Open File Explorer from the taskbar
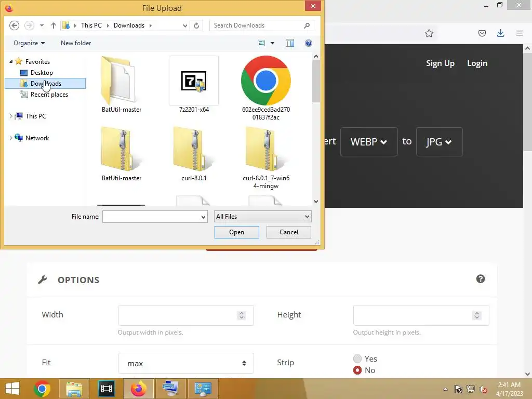The width and height of the screenshot is (532, 399). coord(74,389)
